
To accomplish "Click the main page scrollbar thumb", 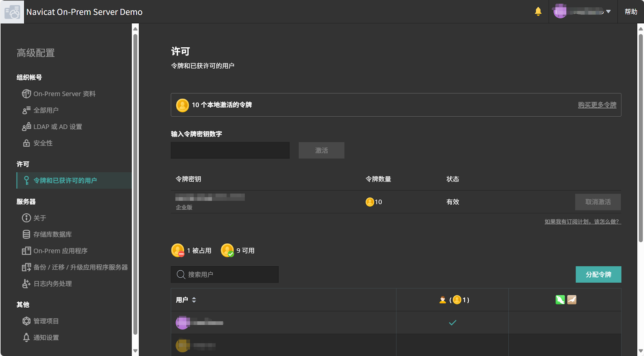I will pos(640,138).
